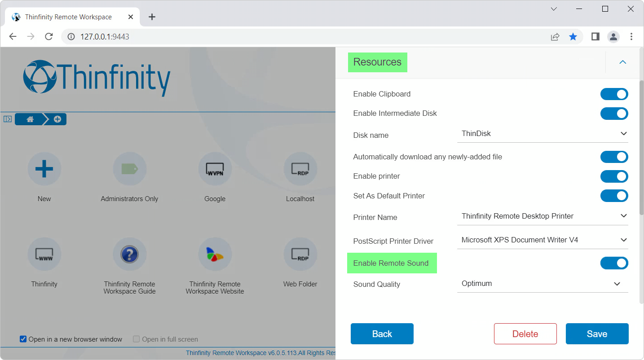
Task: Uncheck Open in a new browser window
Action: click(23, 339)
